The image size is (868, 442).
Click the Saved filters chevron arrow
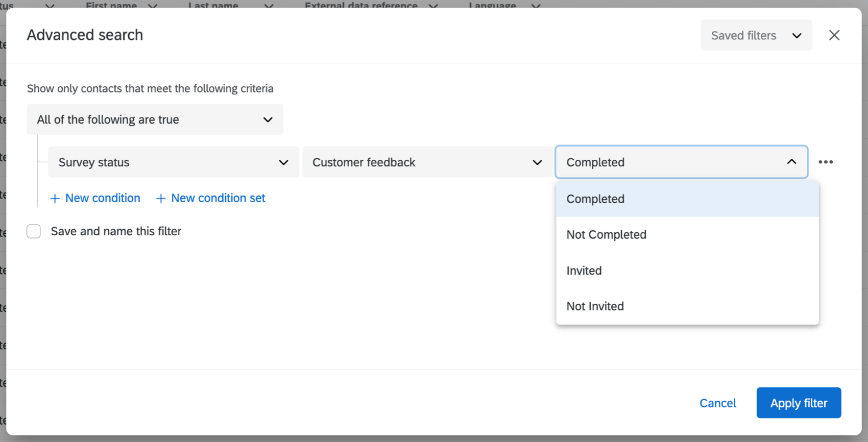(x=797, y=36)
